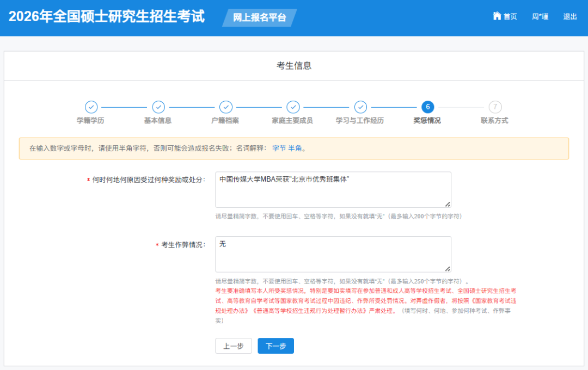Select the 学习与工作经历 checkmark icon
This screenshot has height=370, width=588.
[361, 107]
